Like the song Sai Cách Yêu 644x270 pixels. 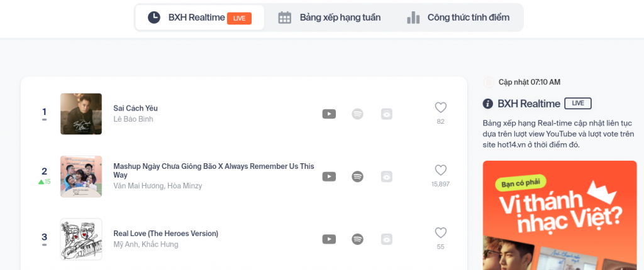(x=441, y=107)
